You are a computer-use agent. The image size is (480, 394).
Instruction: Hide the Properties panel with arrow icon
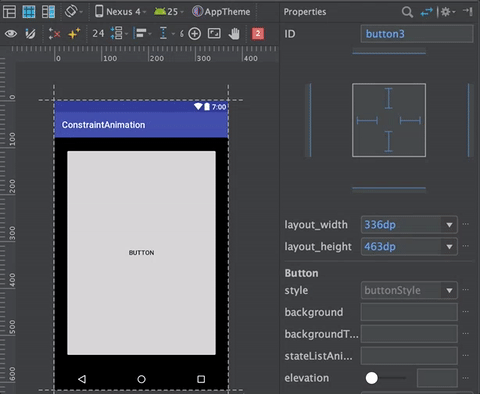(467, 12)
